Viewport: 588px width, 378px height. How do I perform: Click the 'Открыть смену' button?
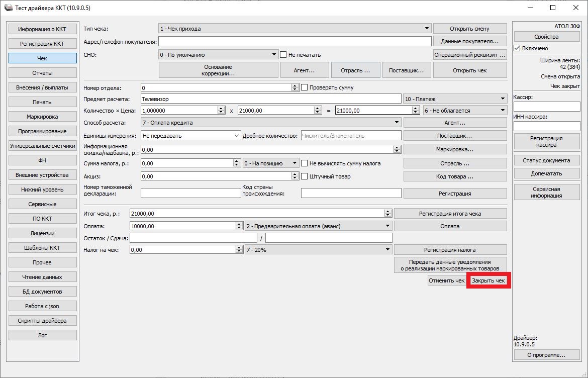[469, 29]
